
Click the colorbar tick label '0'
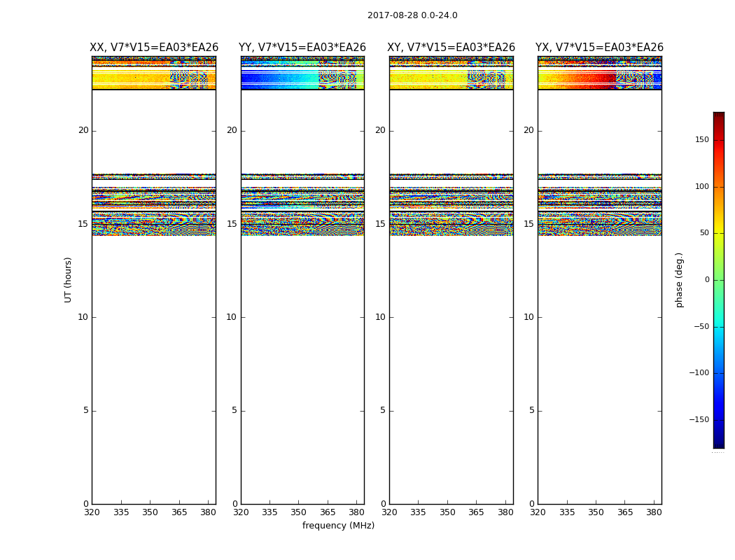pyautogui.click(x=707, y=280)
